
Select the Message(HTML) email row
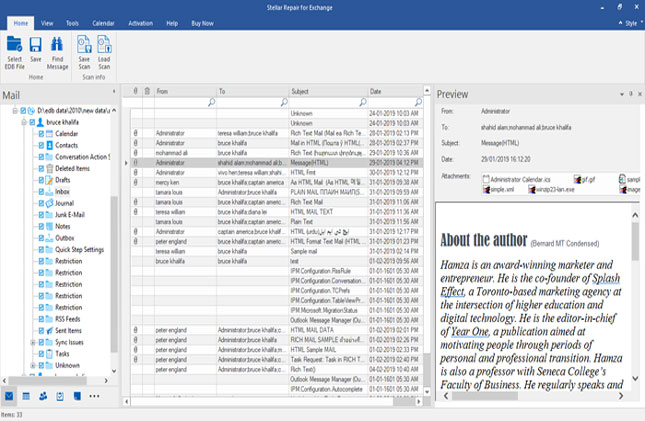pyautogui.click(x=276, y=163)
